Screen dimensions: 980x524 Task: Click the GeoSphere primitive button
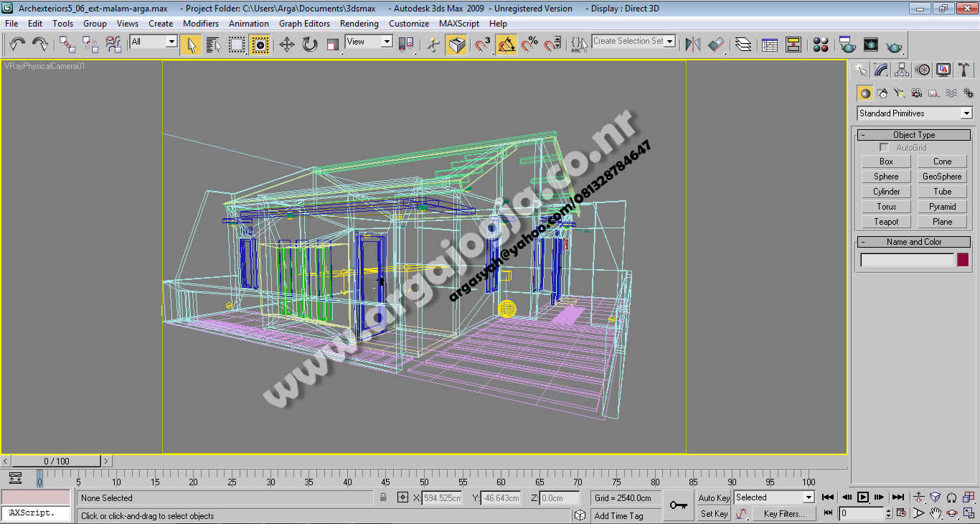tap(942, 177)
